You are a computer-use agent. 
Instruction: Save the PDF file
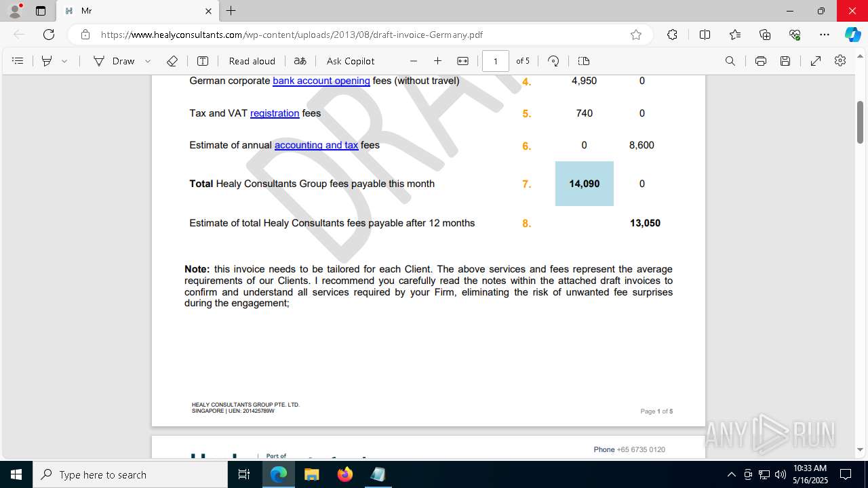tap(785, 61)
